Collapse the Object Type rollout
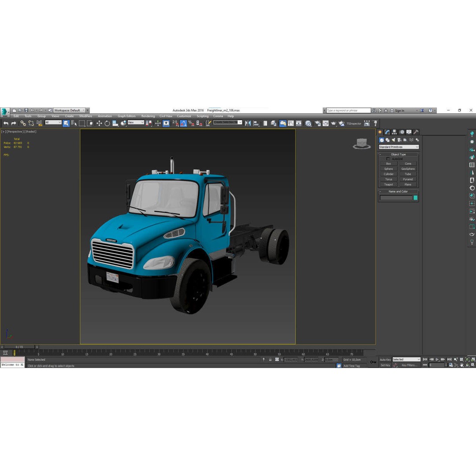Image resolution: width=476 pixels, height=476 pixels. (x=380, y=154)
